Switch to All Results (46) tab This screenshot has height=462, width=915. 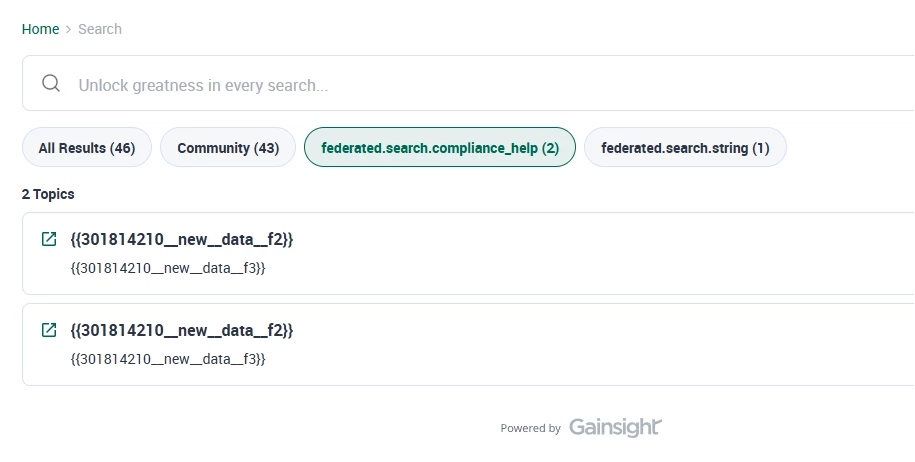(87, 148)
